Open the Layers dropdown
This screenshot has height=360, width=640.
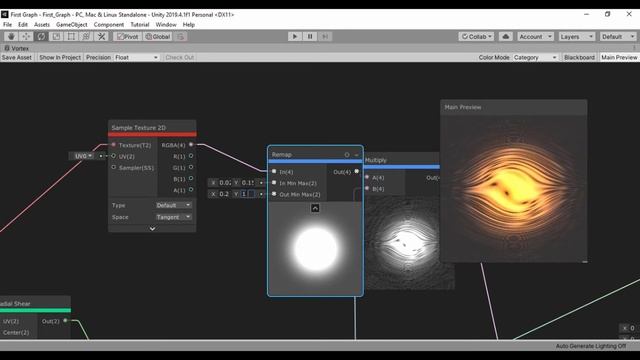click(576, 36)
